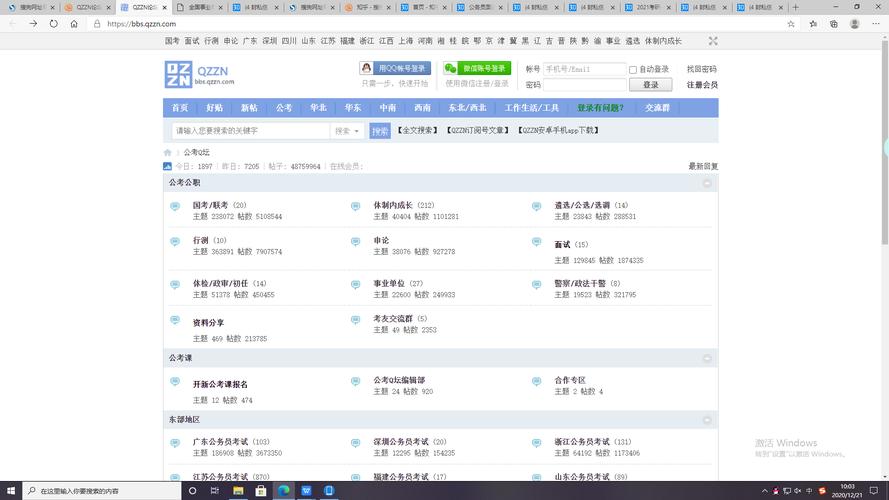Add this page to favorites star icon
889x500 pixels.
[x=791, y=24]
